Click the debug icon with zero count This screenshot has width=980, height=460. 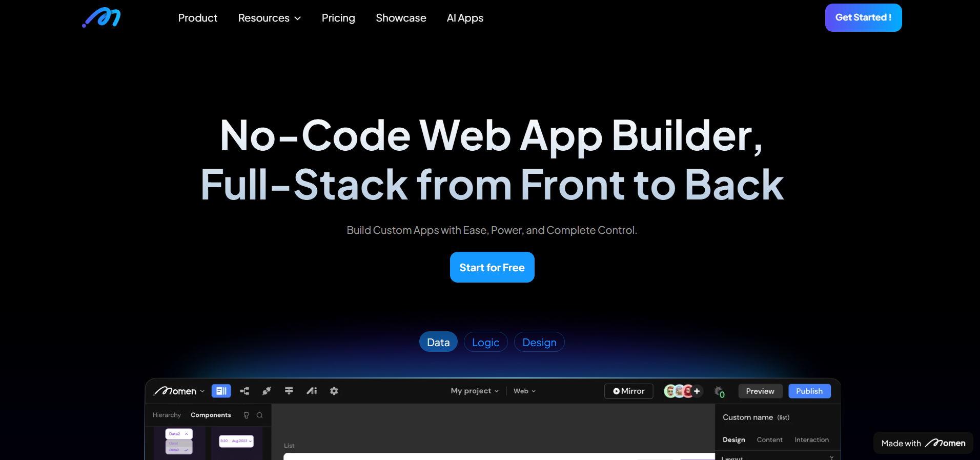pos(719,392)
